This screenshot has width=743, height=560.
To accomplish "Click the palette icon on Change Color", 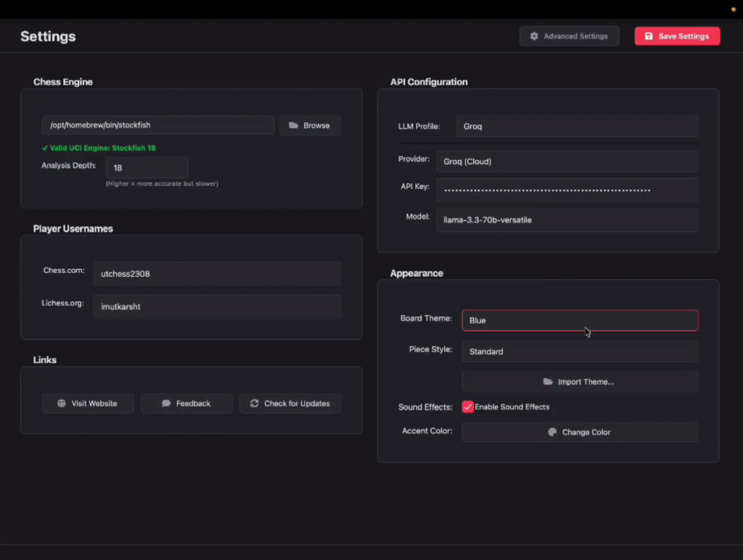I will 553,432.
